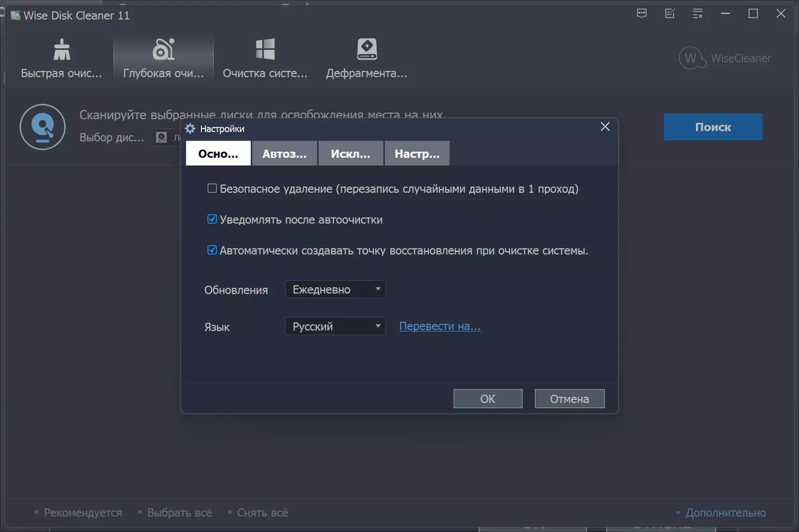Switch to the Глубокая очи… deep cleaning section
Image resolution: width=799 pixels, height=532 pixels.
click(163, 58)
